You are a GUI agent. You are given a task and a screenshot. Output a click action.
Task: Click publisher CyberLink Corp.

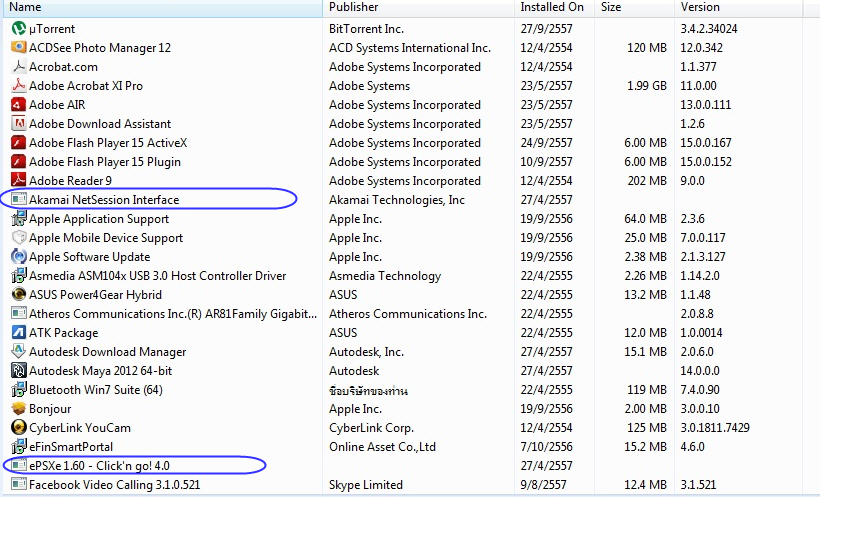coord(371,428)
